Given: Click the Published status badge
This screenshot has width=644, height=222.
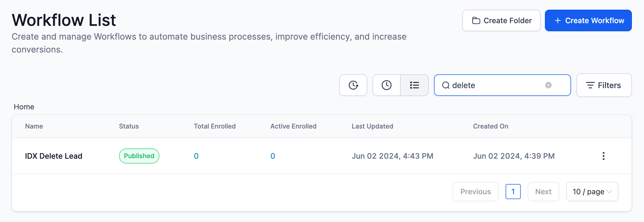Looking at the screenshot, I should pyautogui.click(x=139, y=156).
